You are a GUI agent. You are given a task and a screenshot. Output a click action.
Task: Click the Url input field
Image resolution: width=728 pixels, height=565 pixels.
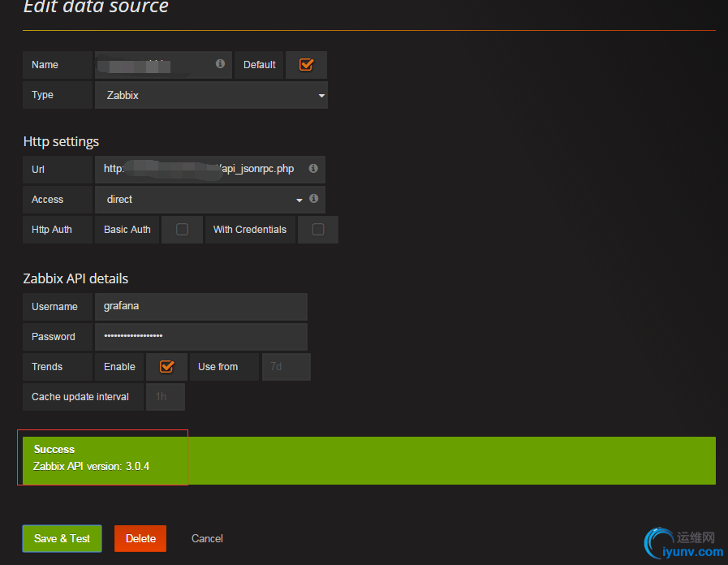[x=210, y=170]
